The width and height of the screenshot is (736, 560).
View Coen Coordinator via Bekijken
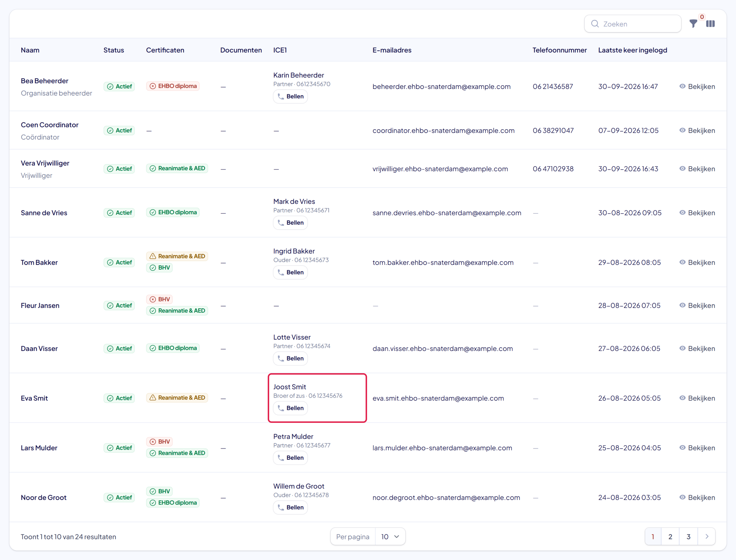697,131
